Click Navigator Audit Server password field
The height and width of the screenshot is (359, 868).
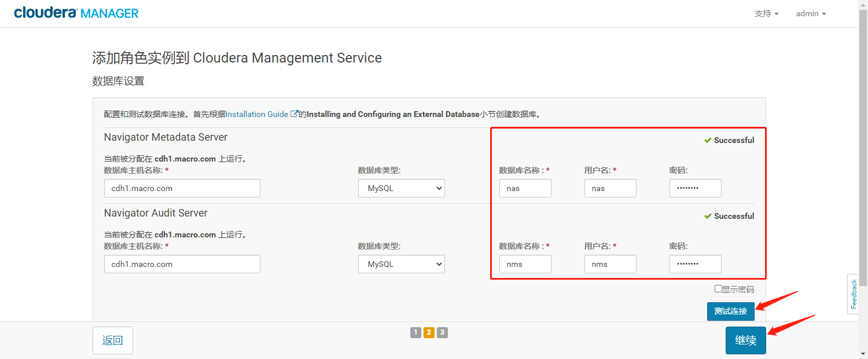696,264
